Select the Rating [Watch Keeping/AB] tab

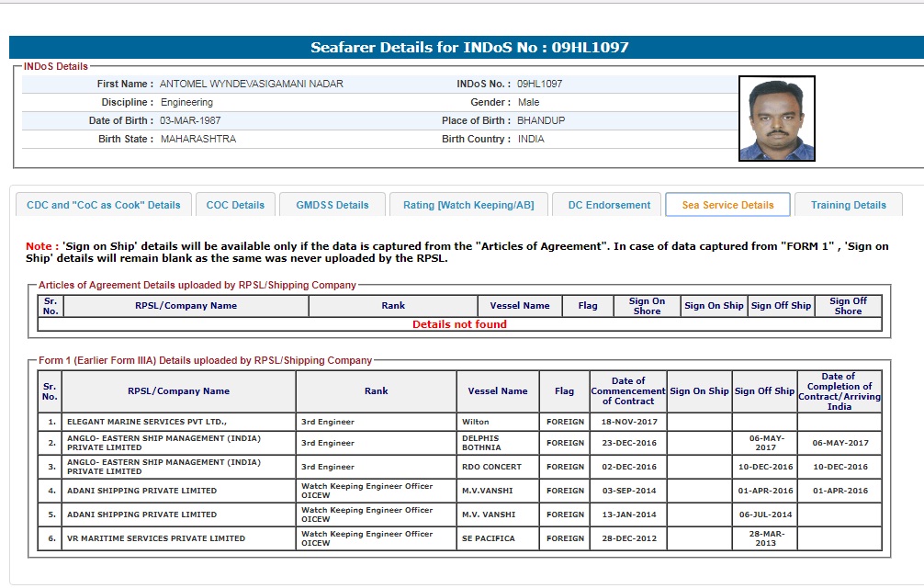point(468,205)
